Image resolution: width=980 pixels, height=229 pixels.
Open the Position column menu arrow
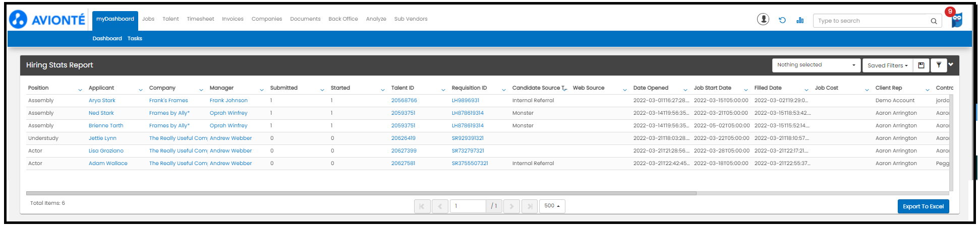pyautogui.click(x=80, y=90)
